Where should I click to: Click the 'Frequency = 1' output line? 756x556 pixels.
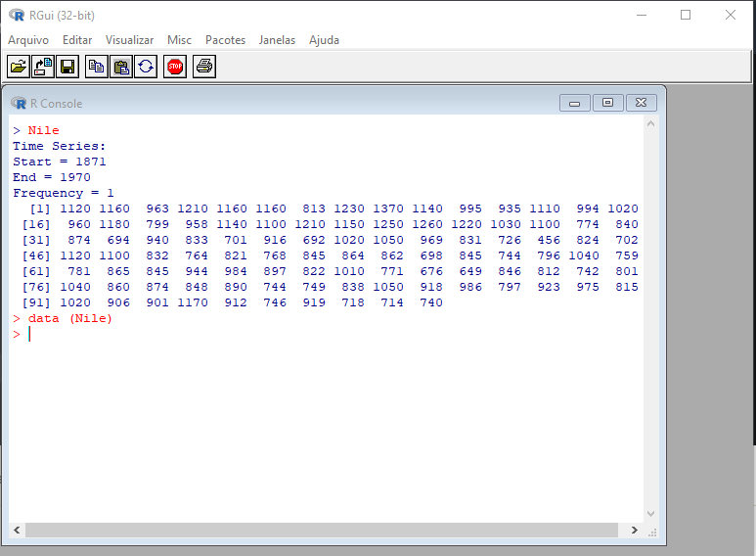tap(64, 193)
